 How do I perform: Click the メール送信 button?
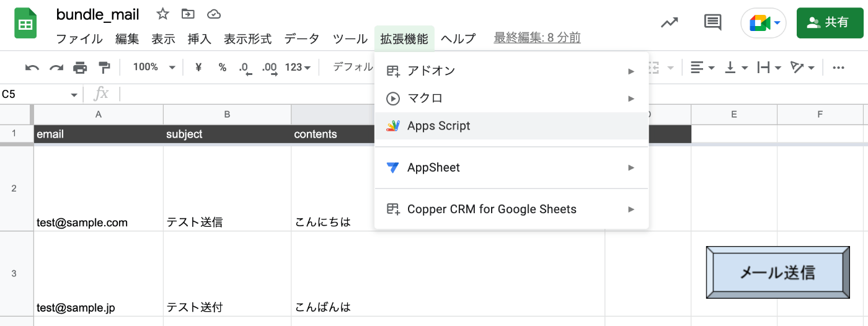(777, 272)
